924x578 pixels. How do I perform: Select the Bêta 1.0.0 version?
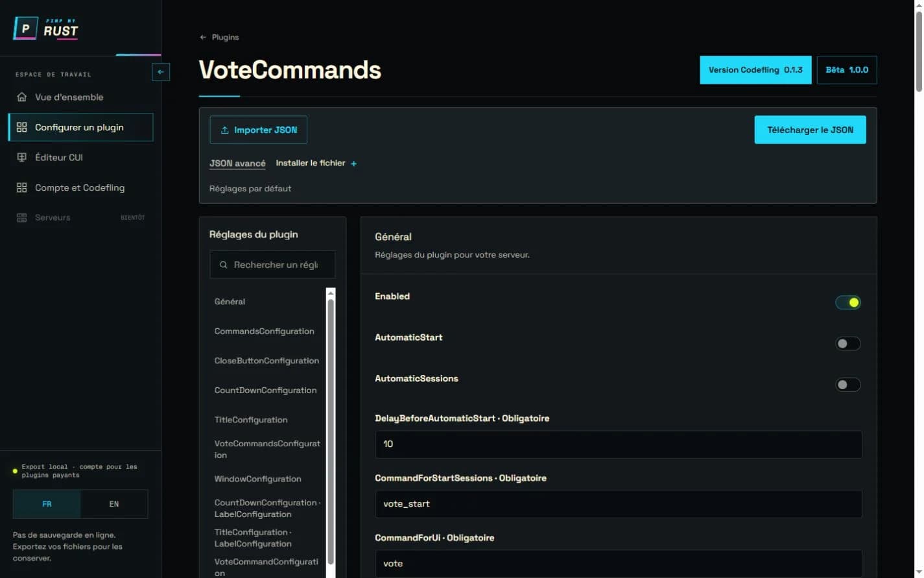click(847, 70)
